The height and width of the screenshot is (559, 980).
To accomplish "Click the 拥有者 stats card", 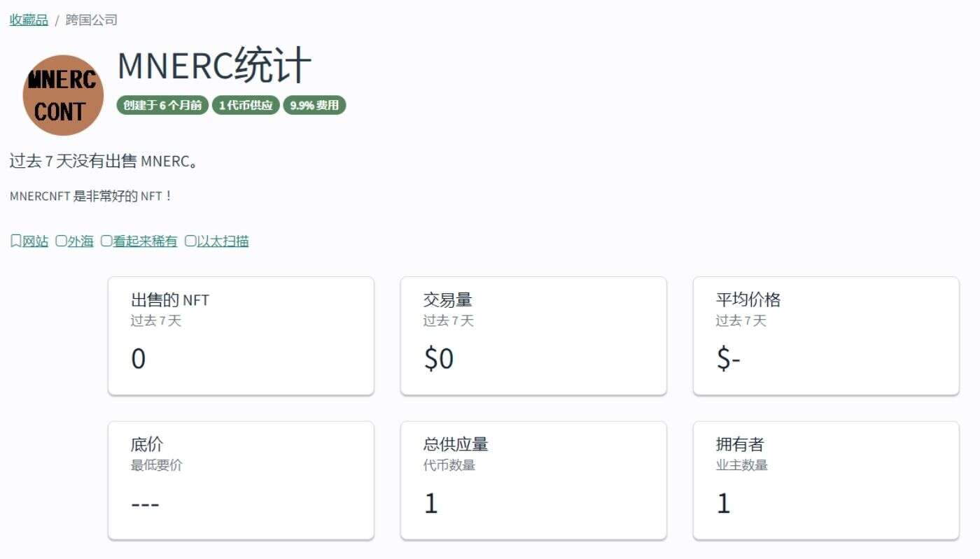I will point(826,480).
